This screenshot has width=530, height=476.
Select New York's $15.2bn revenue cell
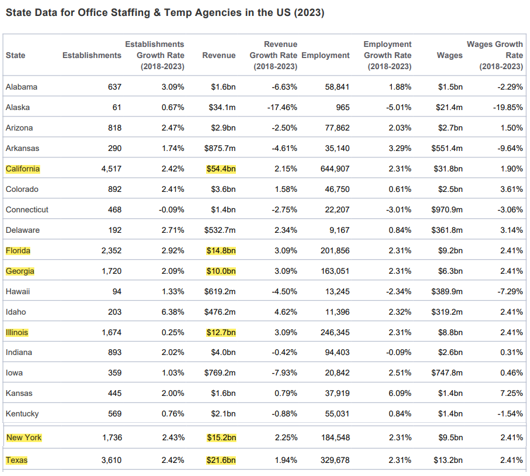coord(221,438)
